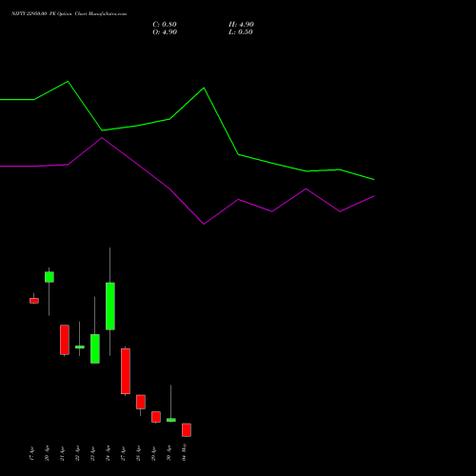Click the close value C: 0.80
This screenshot has width=476, height=476.
(x=165, y=25)
